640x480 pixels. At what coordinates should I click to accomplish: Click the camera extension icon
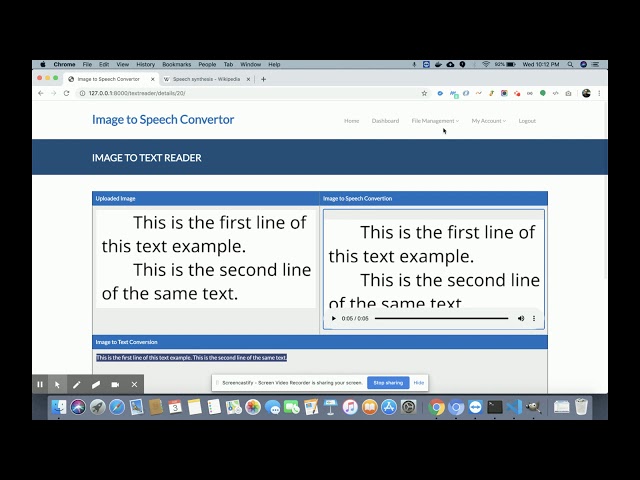pos(568,93)
